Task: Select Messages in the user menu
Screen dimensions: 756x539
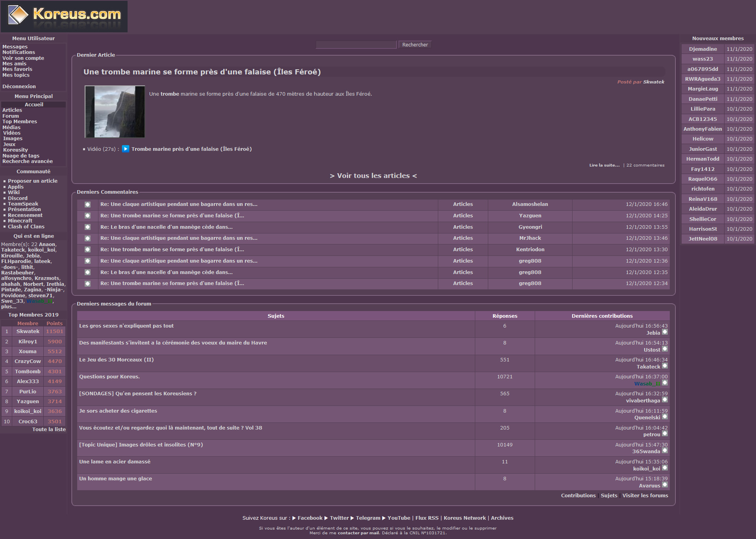Action: coord(15,47)
